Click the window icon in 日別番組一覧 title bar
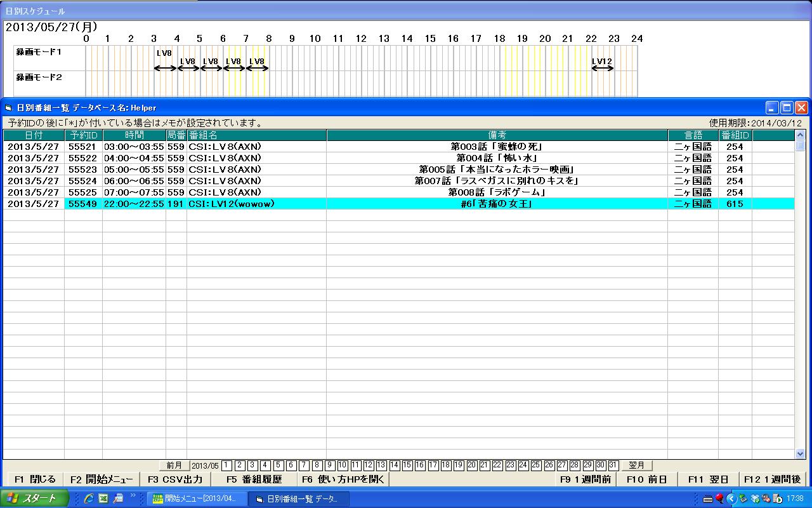Image resolution: width=812 pixels, height=508 pixels. pos(9,107)
